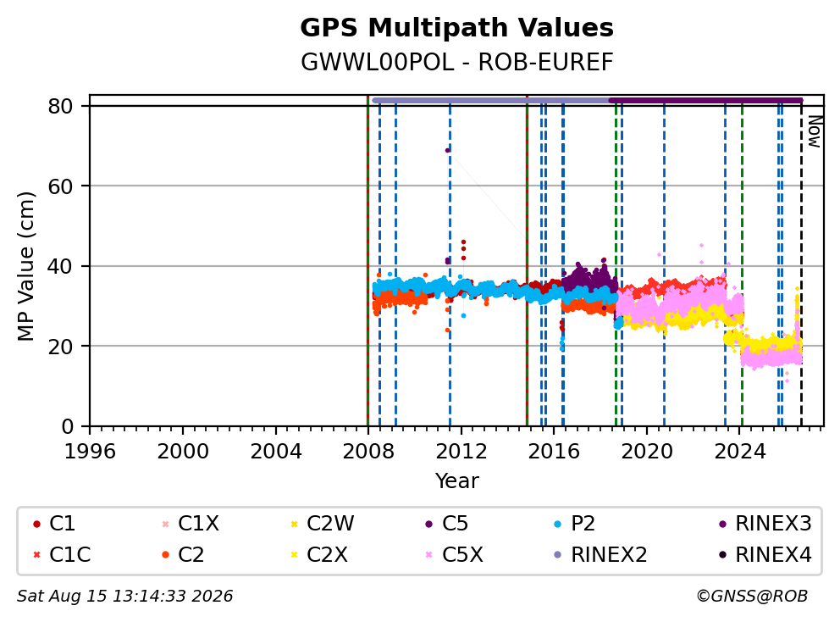Screen dimensions: 840x622
Task: Click the light purple RINEX2 timeline bar
Action: click(x=491, y=100)
